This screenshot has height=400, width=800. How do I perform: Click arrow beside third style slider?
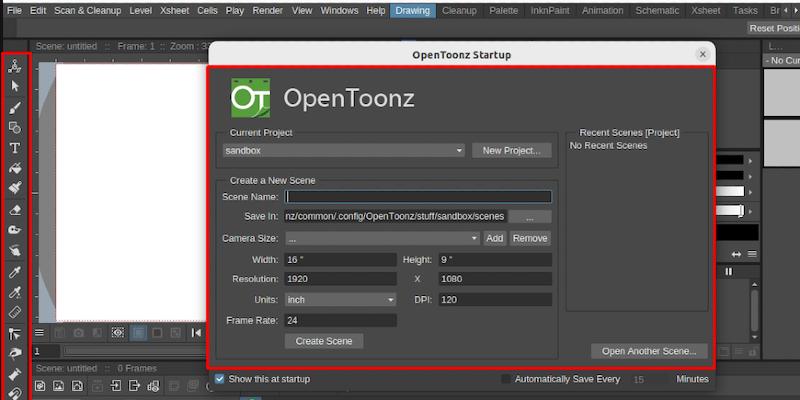pyautogui.click(x=751, y=192)
